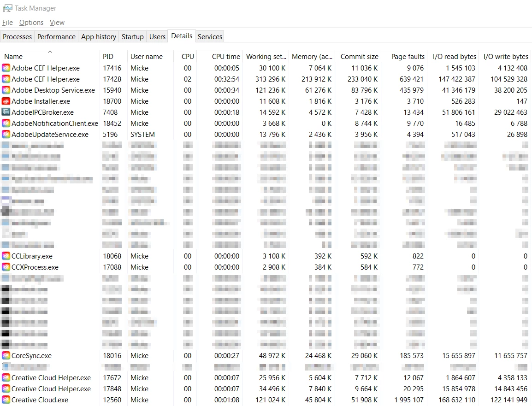Click the AdobeUpdateService.exe icon
This screenshot has width=532, height=406.
6,134
